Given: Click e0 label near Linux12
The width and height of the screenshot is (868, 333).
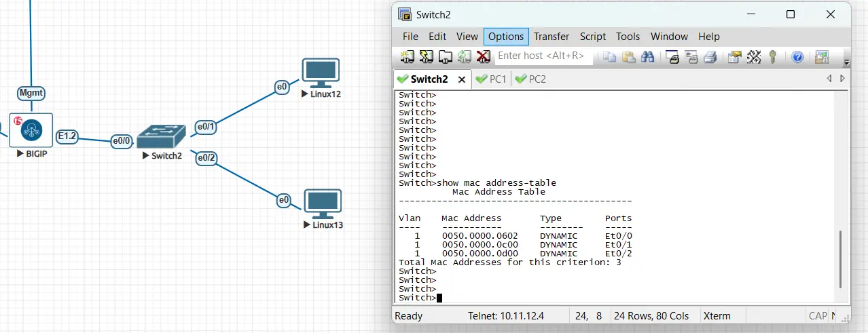Looking at the screenshot, I should pyautogui.click(x=282, y=87).
